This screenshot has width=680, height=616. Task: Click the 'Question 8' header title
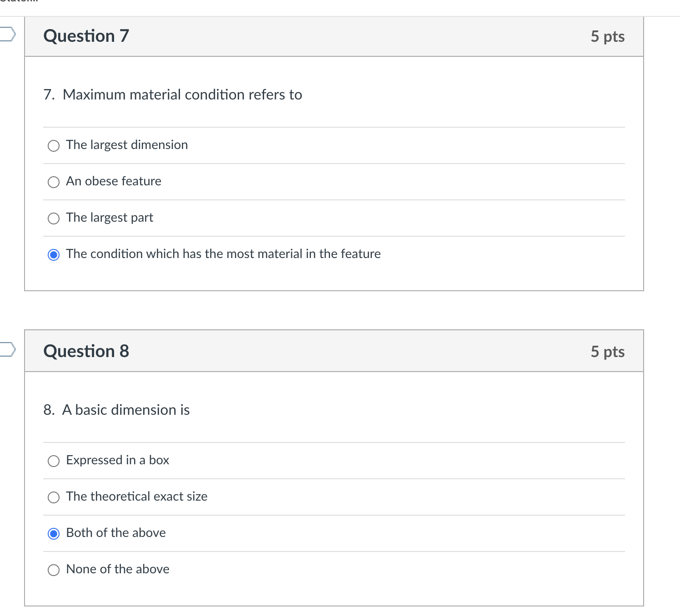[86, 351]
